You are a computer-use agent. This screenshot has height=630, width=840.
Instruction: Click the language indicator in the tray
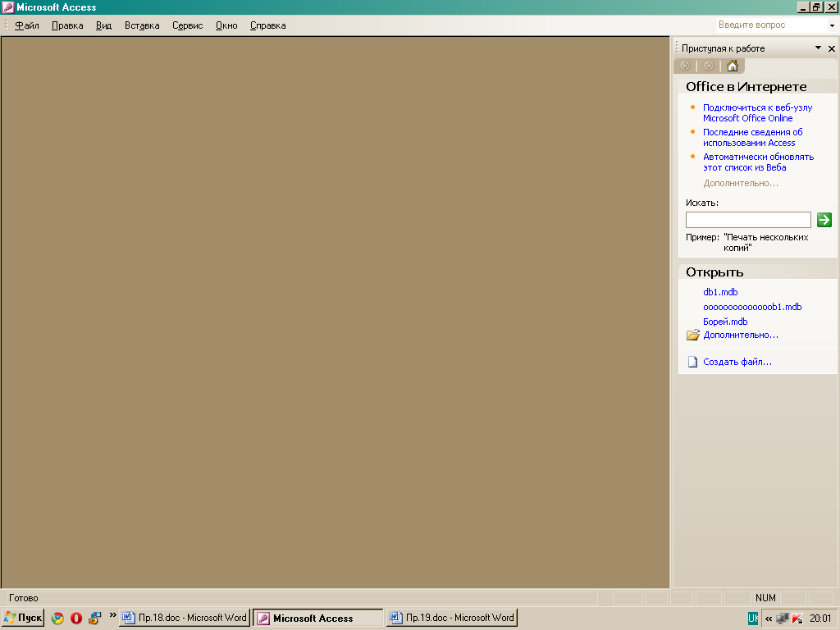(753, 619)
